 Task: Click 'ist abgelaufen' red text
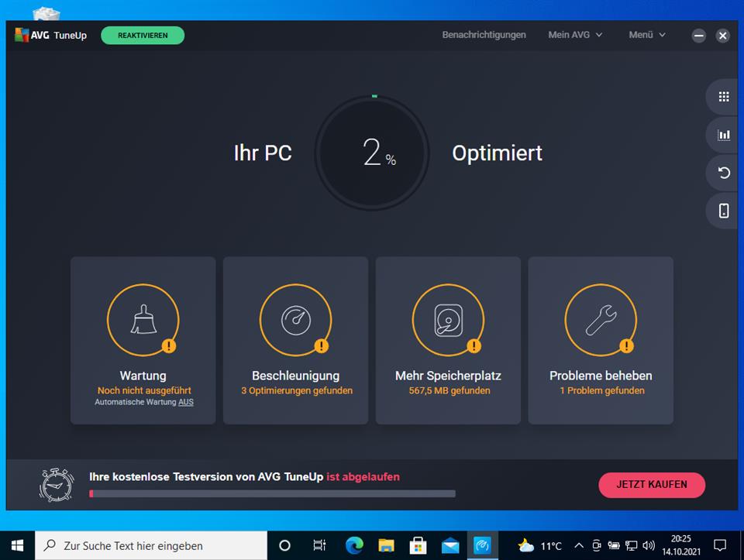click(363, 476)
